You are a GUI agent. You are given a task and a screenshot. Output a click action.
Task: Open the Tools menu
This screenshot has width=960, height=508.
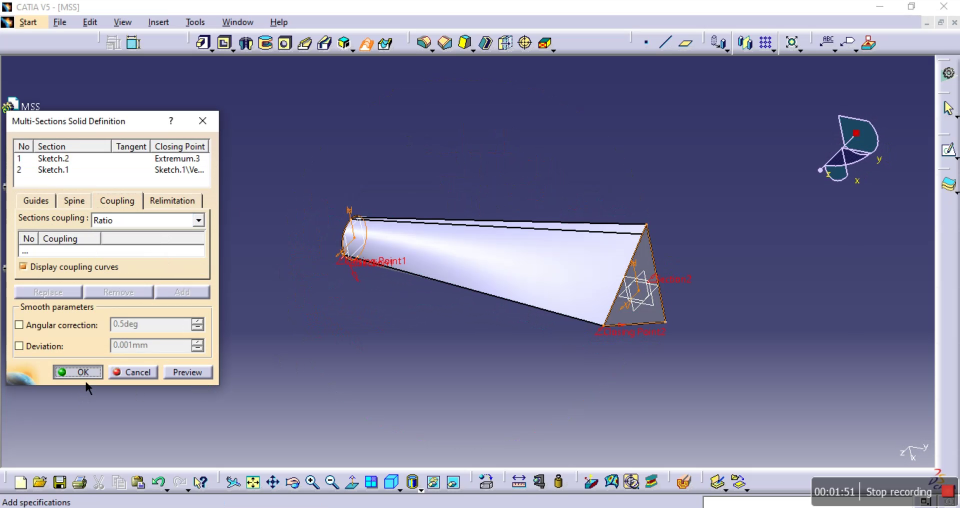195,22
